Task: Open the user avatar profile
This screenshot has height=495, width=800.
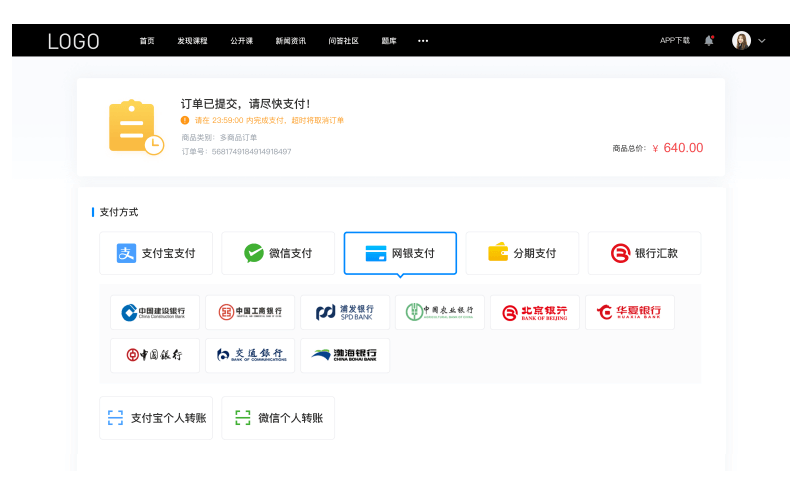Action: pyautogui.click(x=741, y=40)
